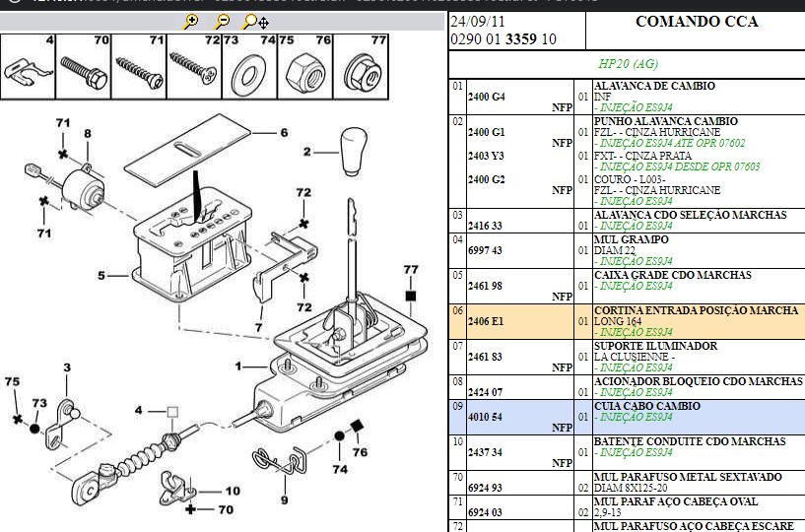
Task: Select the highlighted CORTINA ENTRADA POSIÇÃO MARCHA row
Action: click(x=696, y=310)
